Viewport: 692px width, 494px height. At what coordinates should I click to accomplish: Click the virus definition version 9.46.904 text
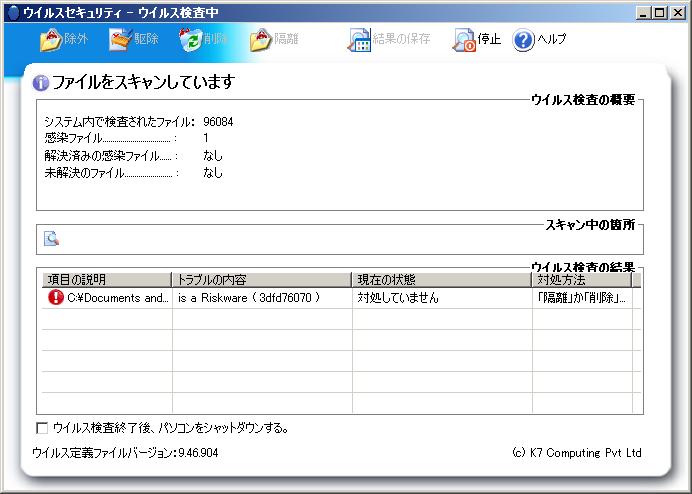(198, 453)
